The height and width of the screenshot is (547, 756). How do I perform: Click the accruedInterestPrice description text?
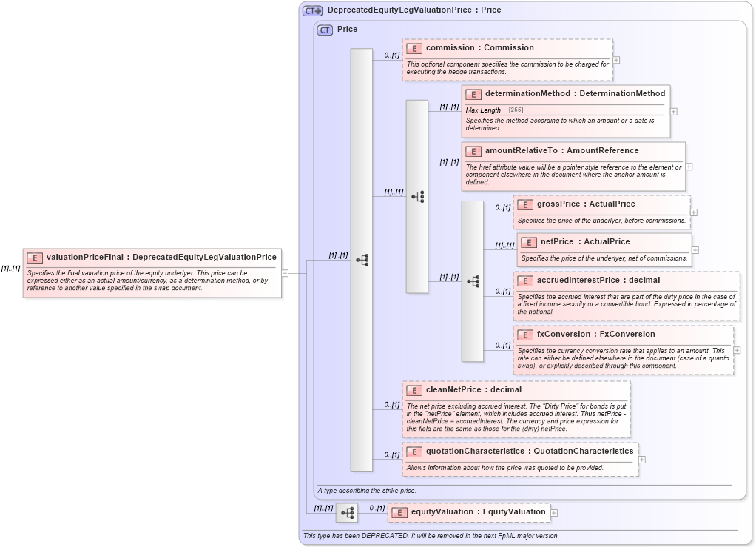point(627,304)
